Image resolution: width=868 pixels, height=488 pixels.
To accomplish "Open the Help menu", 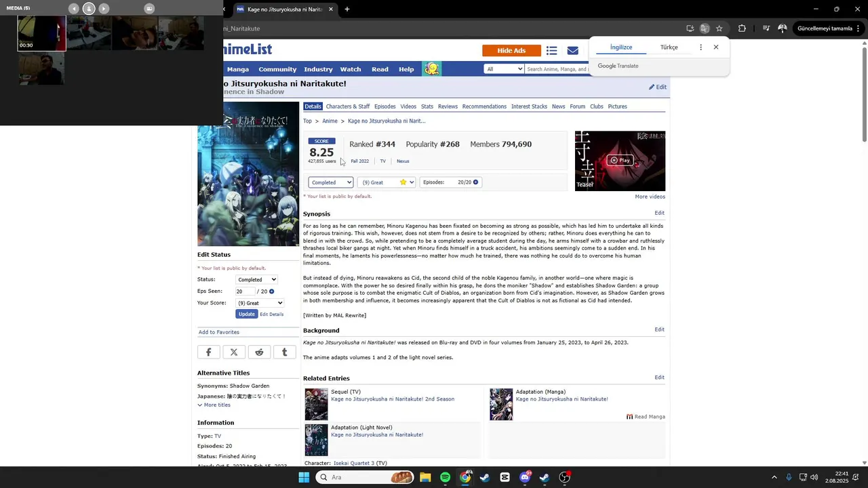I will (x=406, y=69).
